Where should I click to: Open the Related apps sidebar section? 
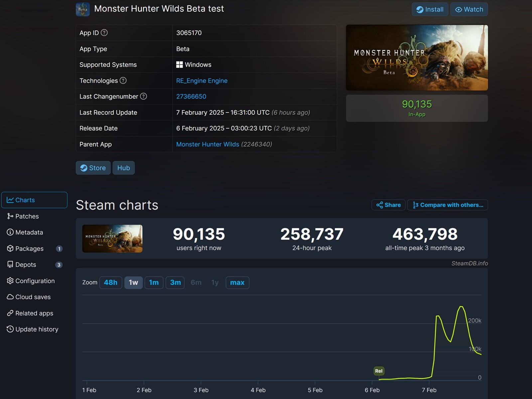34,313
